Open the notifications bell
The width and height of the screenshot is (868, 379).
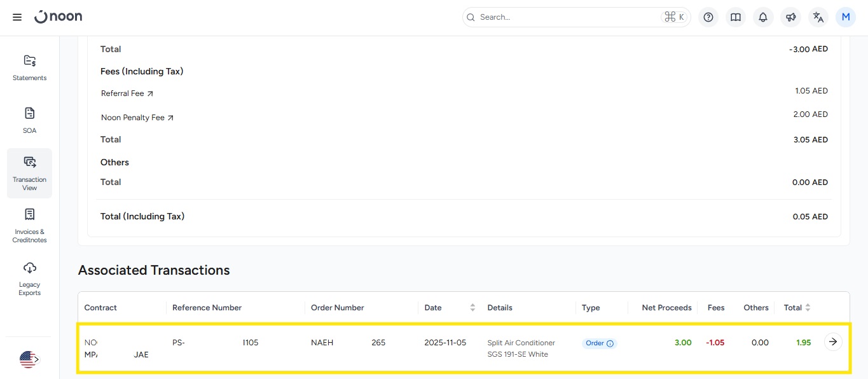(763, 17)
